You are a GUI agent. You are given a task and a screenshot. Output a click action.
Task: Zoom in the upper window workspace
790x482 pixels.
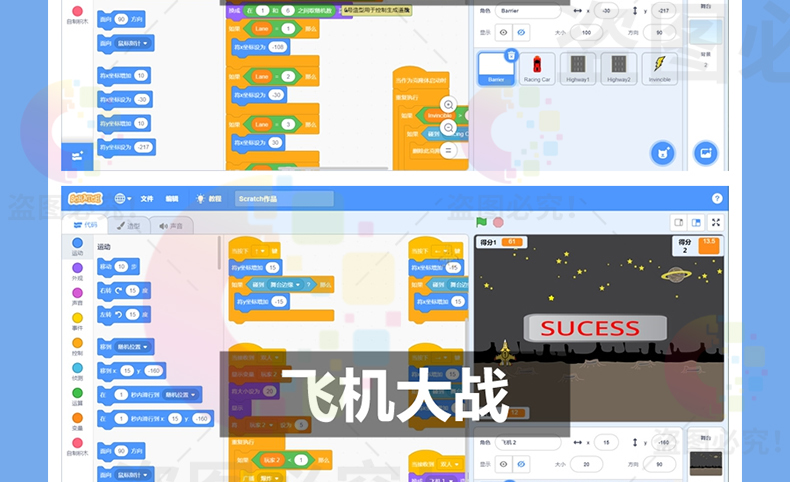coord(448,105)
